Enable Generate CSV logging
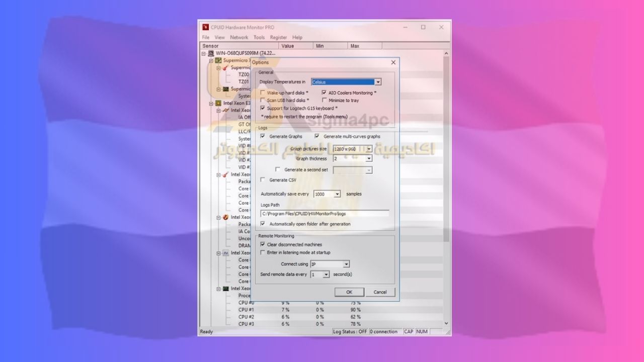Viewport: 644px width, 362px height. click(x=263, y=180)
